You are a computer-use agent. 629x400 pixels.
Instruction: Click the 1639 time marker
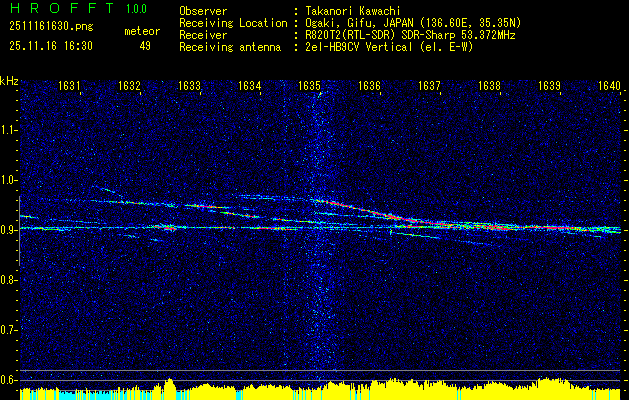coord(549,86)
